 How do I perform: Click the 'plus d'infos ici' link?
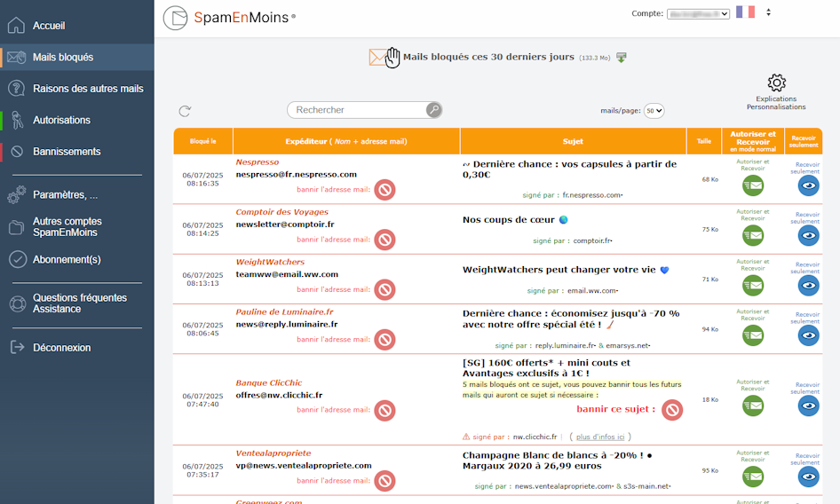pos(600,437)
